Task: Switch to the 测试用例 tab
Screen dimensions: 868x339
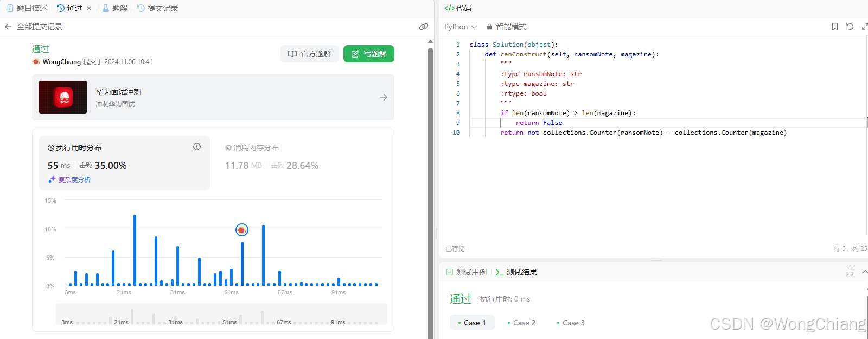Action: (x=467, y=272)
